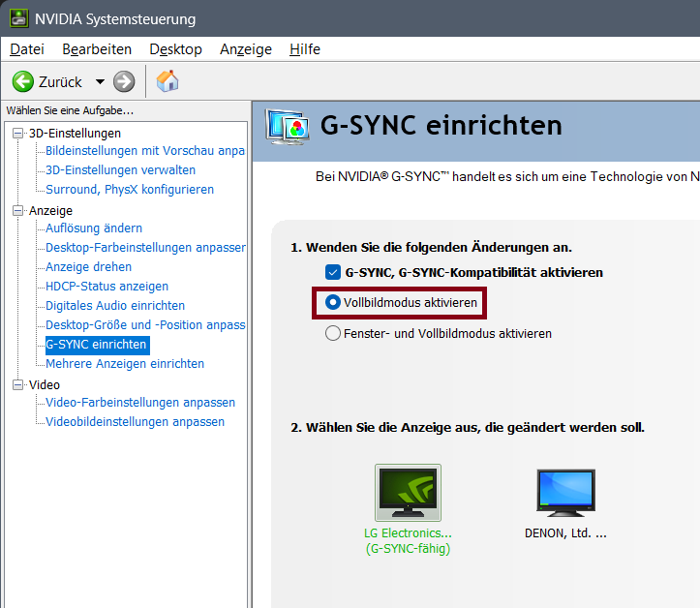This screenshot has width=700, height=608.
Task: Open Anzeige drehen
Action: point(88,267)
